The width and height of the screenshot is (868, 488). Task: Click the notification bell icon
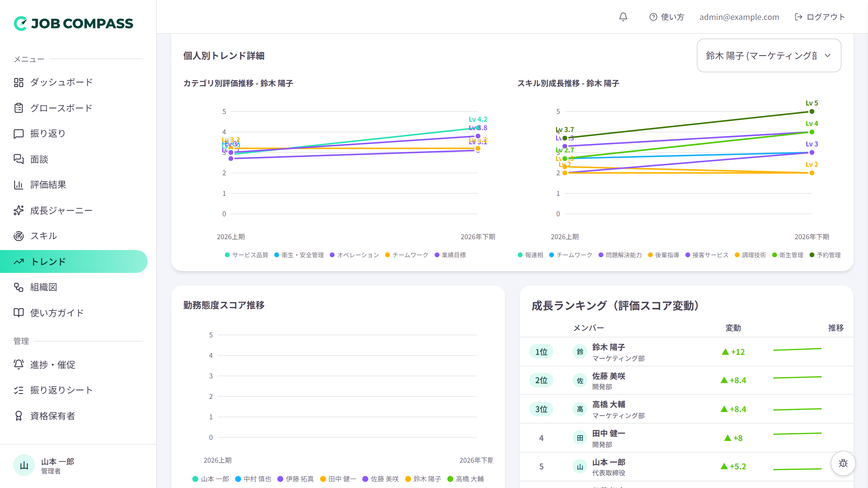click(x=623, y=17)
